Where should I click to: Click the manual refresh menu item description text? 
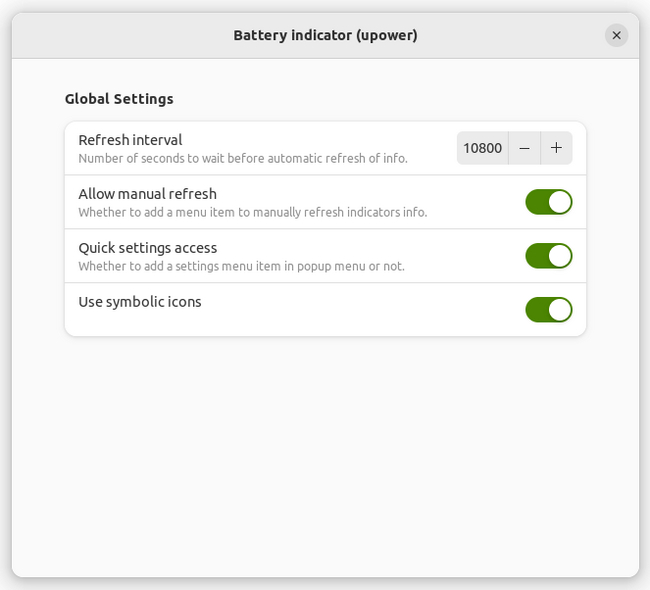pos(252,212)
